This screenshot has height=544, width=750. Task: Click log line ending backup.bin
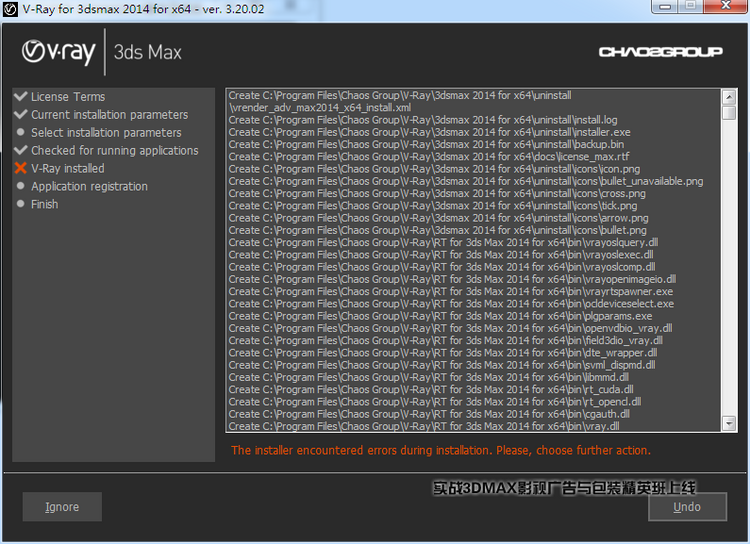pyautogui.click(x=426, y=144)
